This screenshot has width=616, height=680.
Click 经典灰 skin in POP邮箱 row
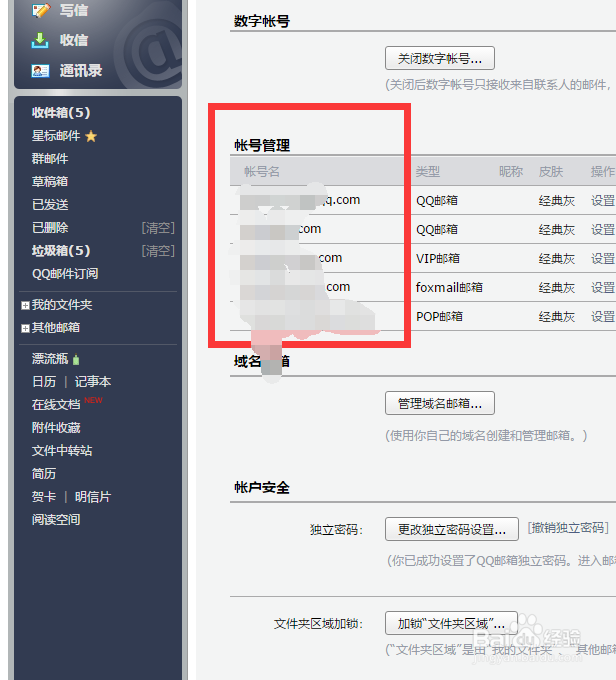point(557,317)
